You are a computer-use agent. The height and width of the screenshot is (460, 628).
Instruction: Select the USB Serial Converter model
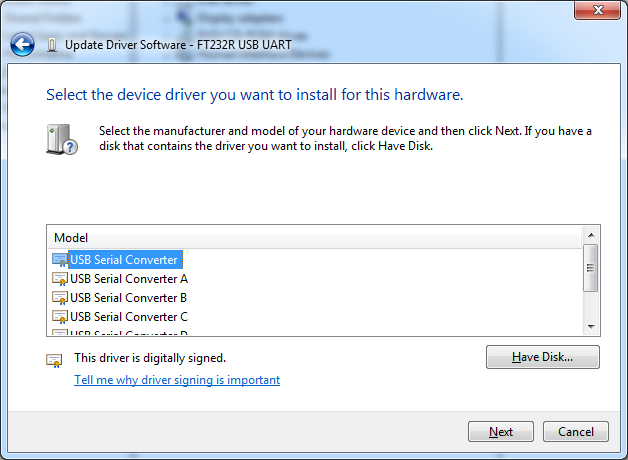coord(124,260)
